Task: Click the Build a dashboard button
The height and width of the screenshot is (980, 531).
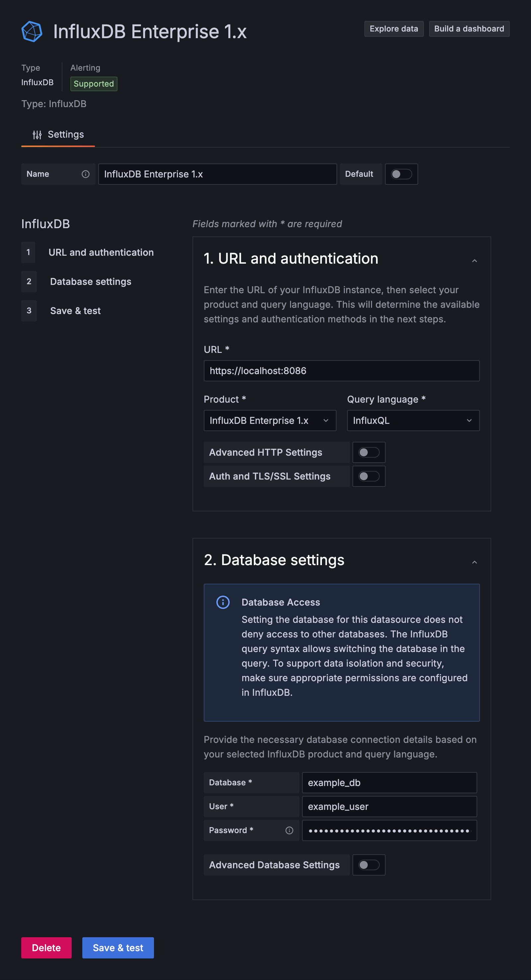Action: click(x=469, y=29)
